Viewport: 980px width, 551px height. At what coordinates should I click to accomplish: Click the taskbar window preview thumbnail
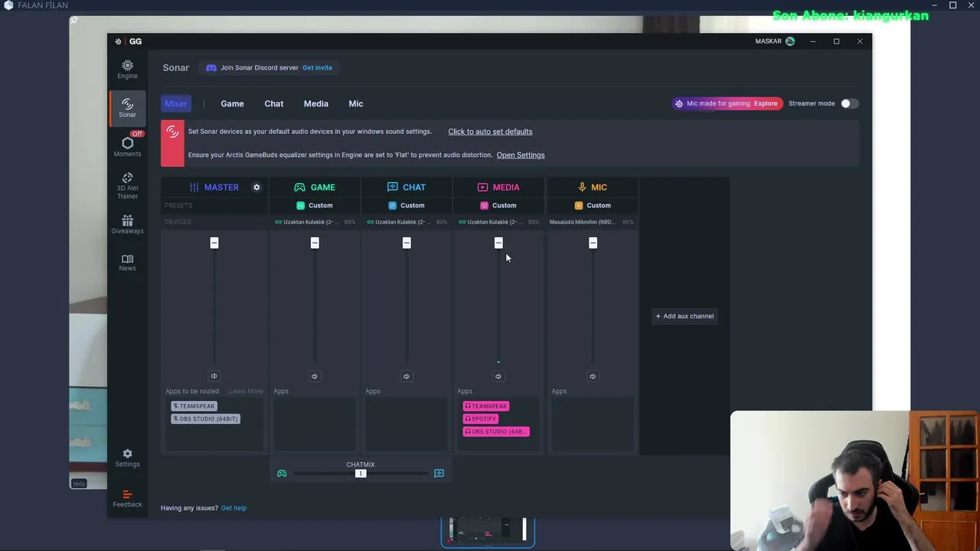click(488, 532)
